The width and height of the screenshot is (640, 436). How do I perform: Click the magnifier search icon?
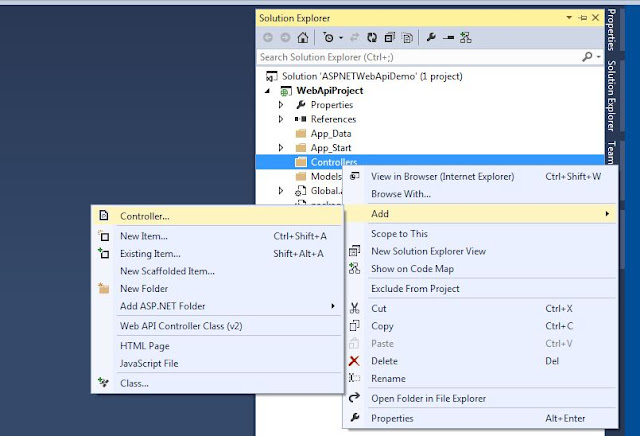click(x=587, y=57)
